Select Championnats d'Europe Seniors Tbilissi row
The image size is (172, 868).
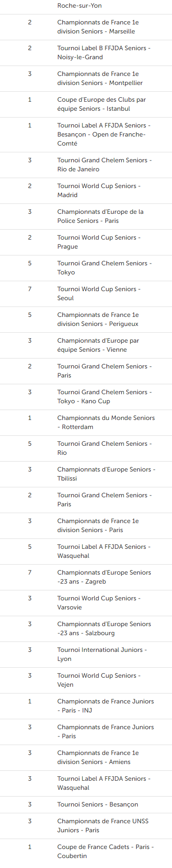point(86,474)
